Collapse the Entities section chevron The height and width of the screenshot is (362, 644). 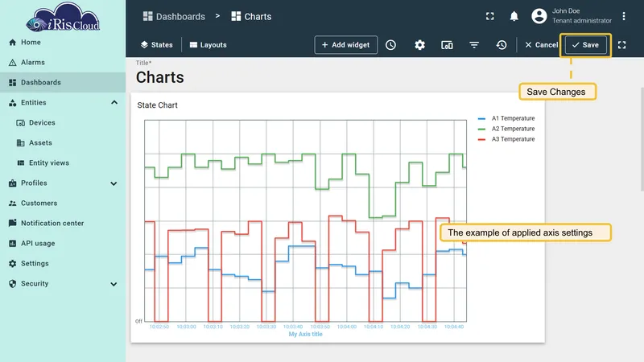click(x=114, y=102)
